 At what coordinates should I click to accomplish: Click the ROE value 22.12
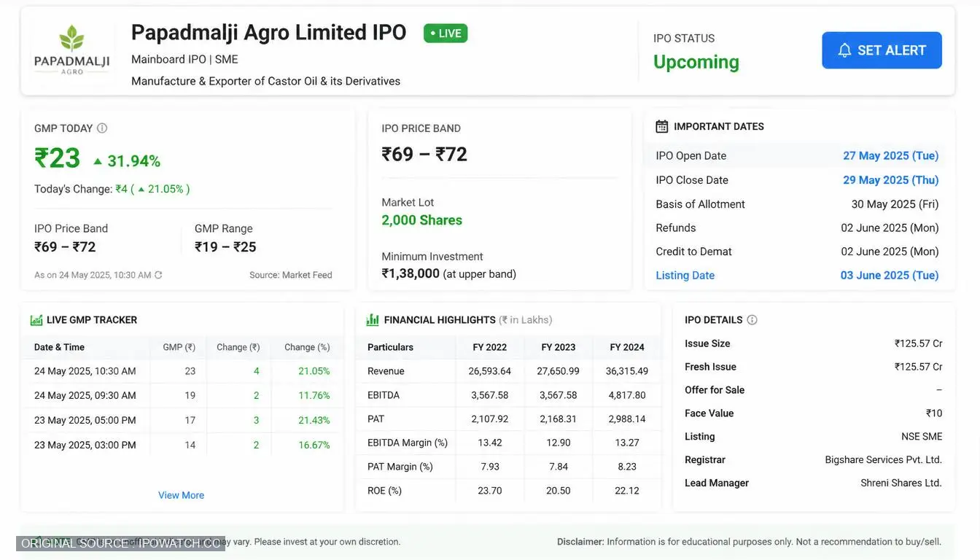pos(627,491)
